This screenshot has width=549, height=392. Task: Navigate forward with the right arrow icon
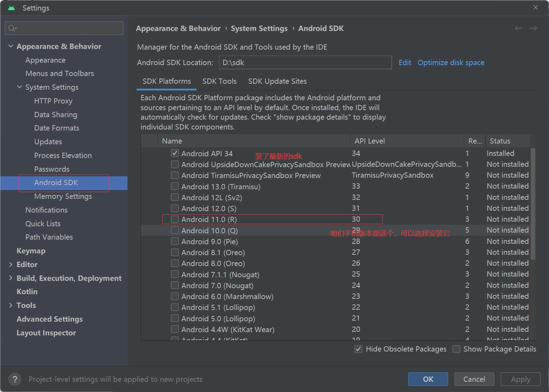click(x=534, y=29)
